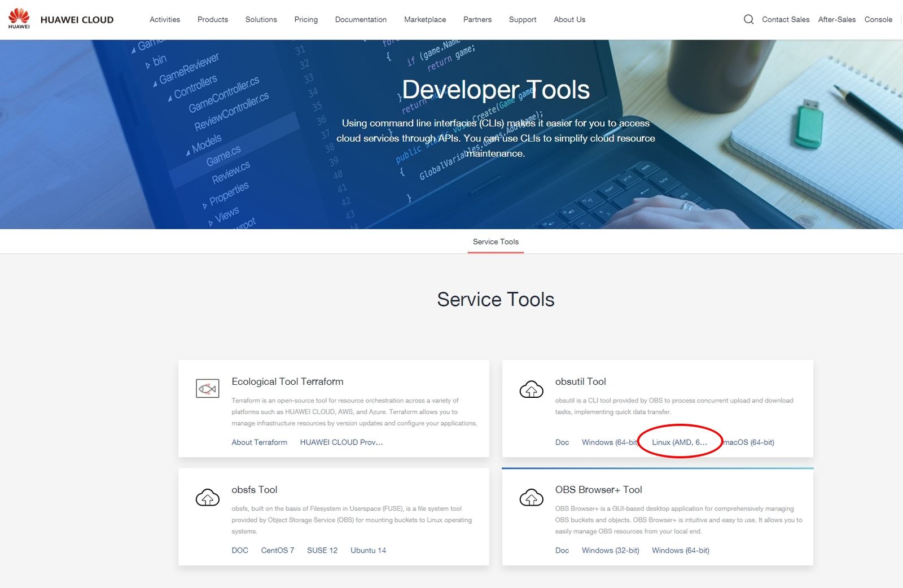The image size is (903, 588).
Task: Open the Documentation menu
Action: click(361, 19)
